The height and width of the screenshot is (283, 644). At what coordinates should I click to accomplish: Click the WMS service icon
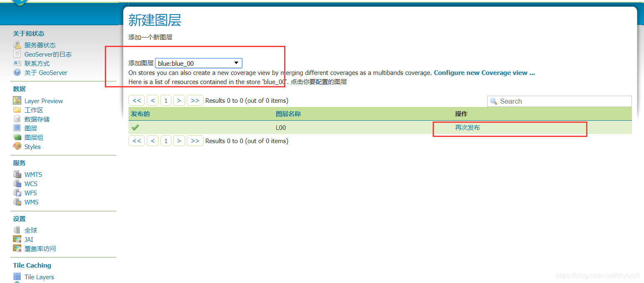(17, 202)
